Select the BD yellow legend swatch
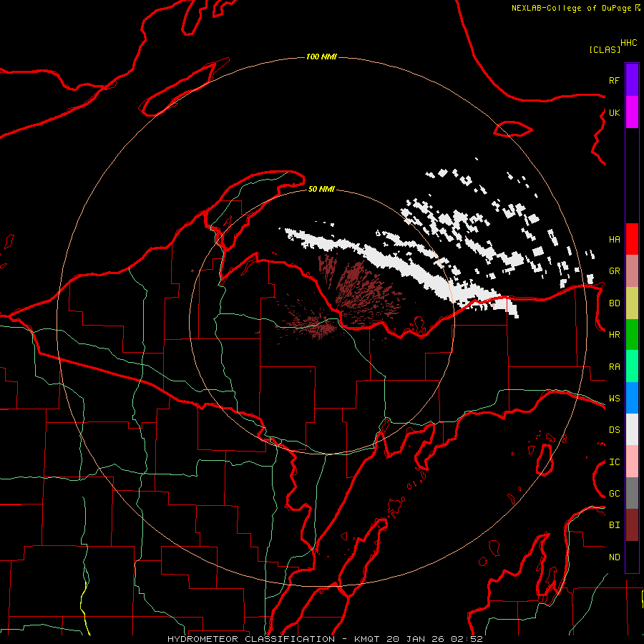This screenshot has width=644, height=644. point(632,303)
